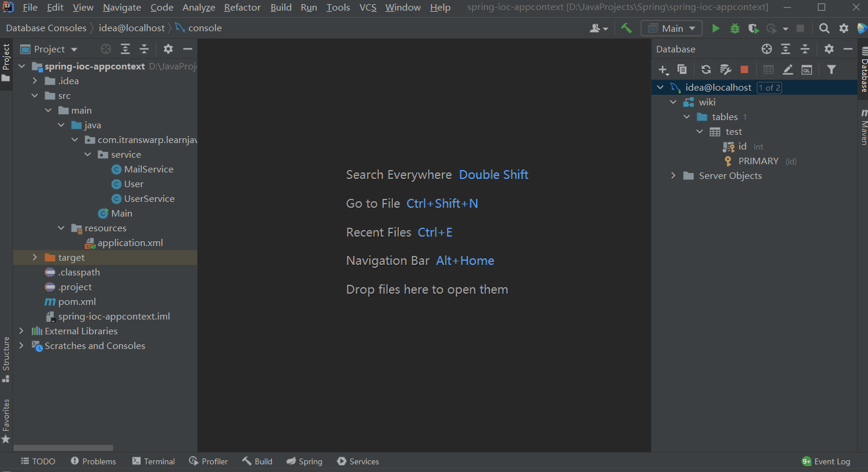Select the test table in Database tree

(733, 132)
